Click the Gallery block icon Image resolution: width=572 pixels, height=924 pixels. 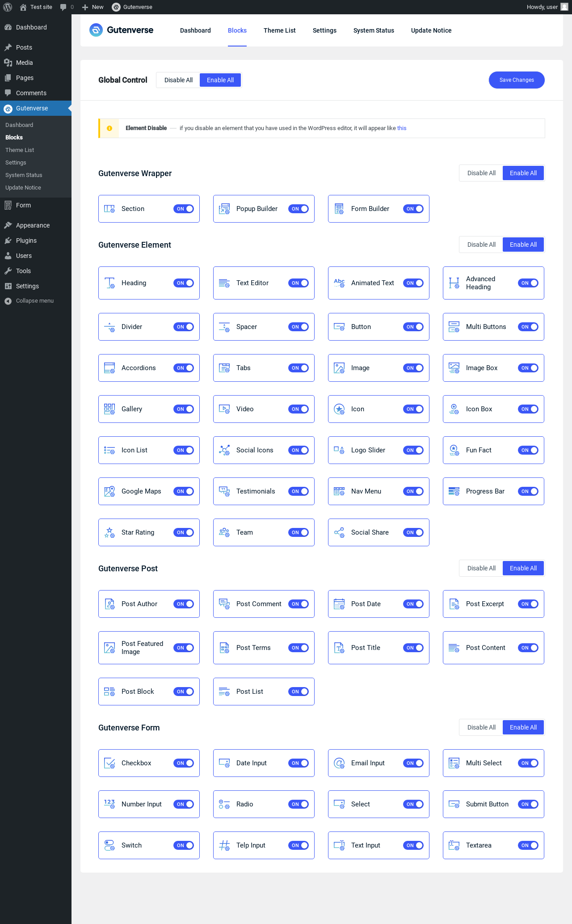click(x=109, y=409)
